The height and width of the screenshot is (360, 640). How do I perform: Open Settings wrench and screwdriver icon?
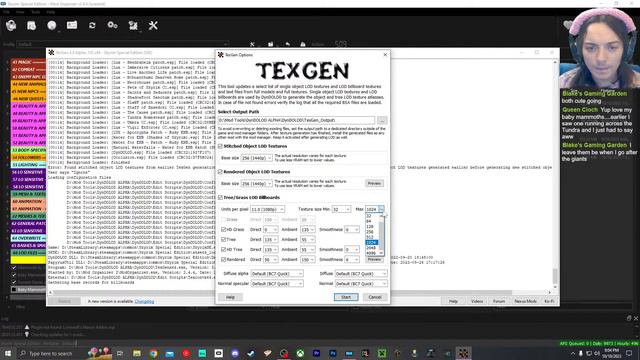[x=153, y=26]
